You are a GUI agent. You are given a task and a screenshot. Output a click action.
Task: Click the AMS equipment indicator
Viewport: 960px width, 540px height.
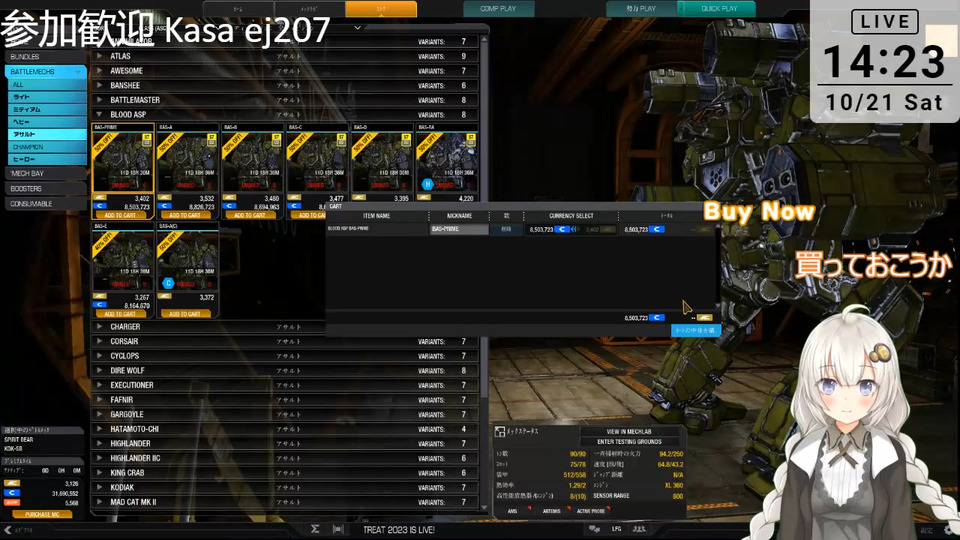[513, 511]
